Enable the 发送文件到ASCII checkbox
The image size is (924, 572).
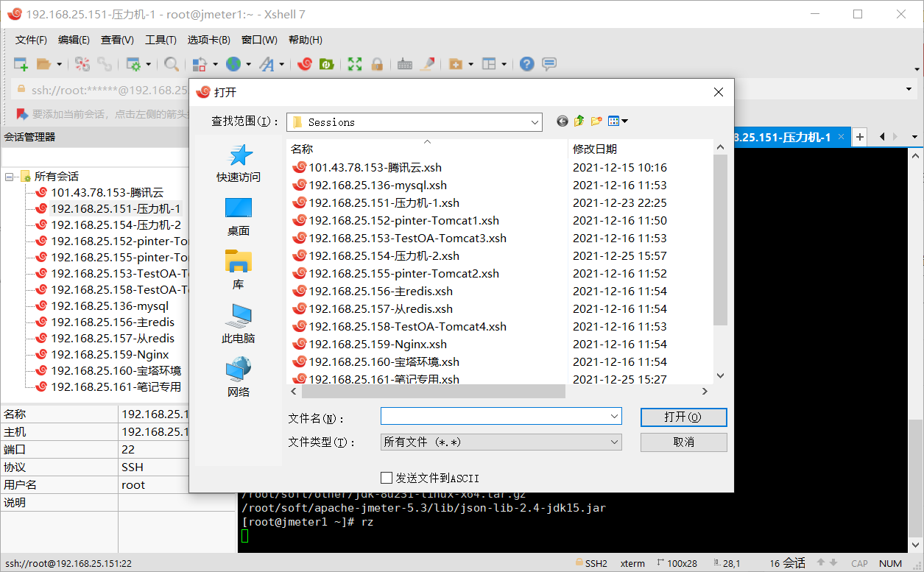pos(387,478)
